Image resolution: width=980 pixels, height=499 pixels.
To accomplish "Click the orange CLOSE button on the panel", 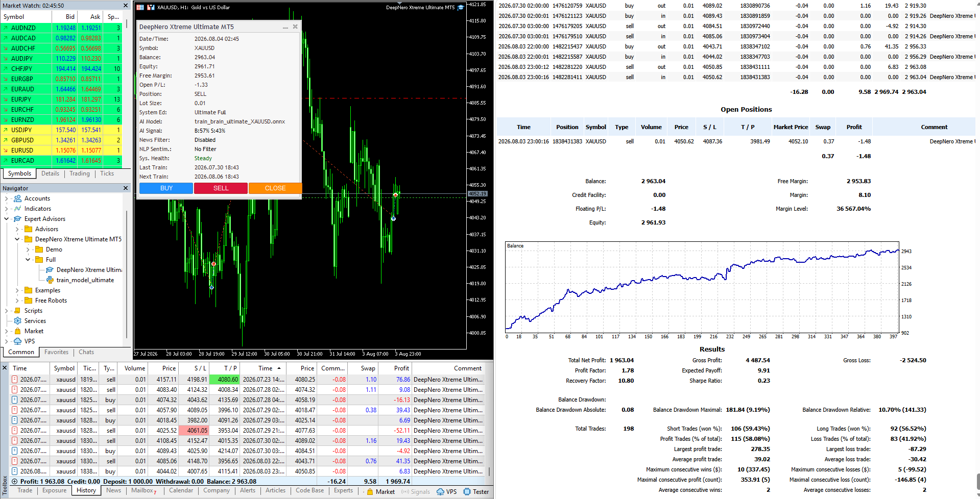I will coord(275,188).
